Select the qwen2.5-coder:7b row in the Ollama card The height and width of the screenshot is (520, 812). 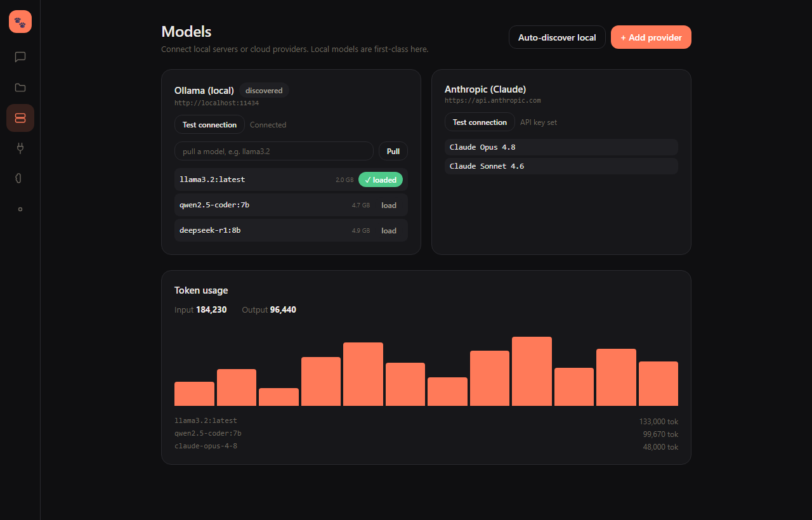click(x=291, y=205)
